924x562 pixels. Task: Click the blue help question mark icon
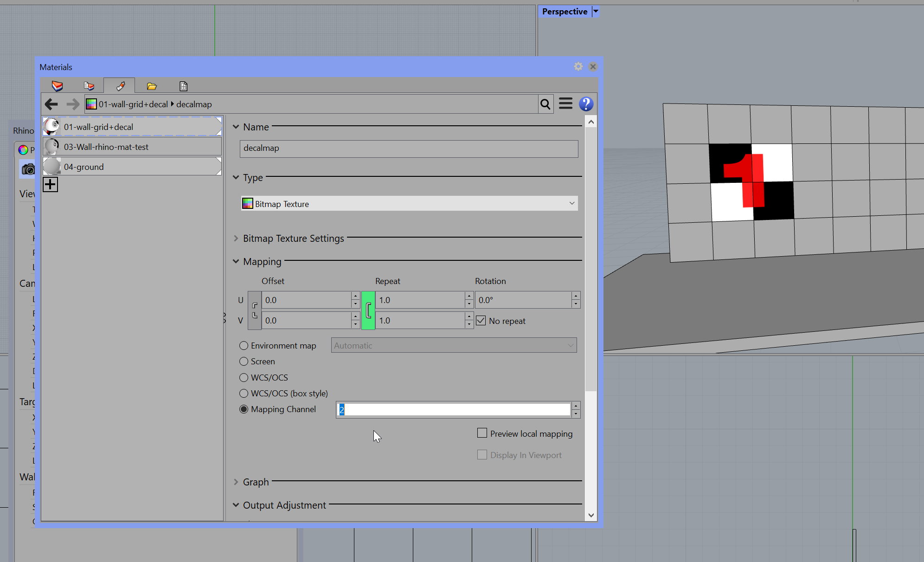coord(586,104)
